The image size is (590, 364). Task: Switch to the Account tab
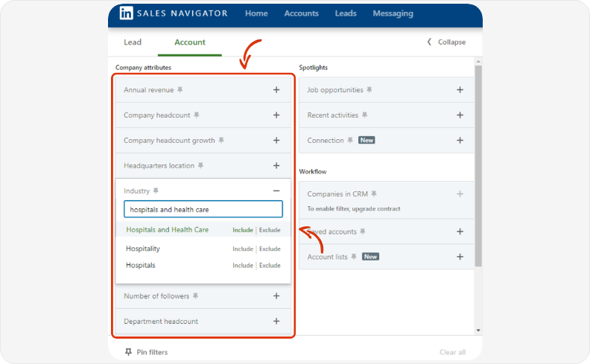[190, 42]
